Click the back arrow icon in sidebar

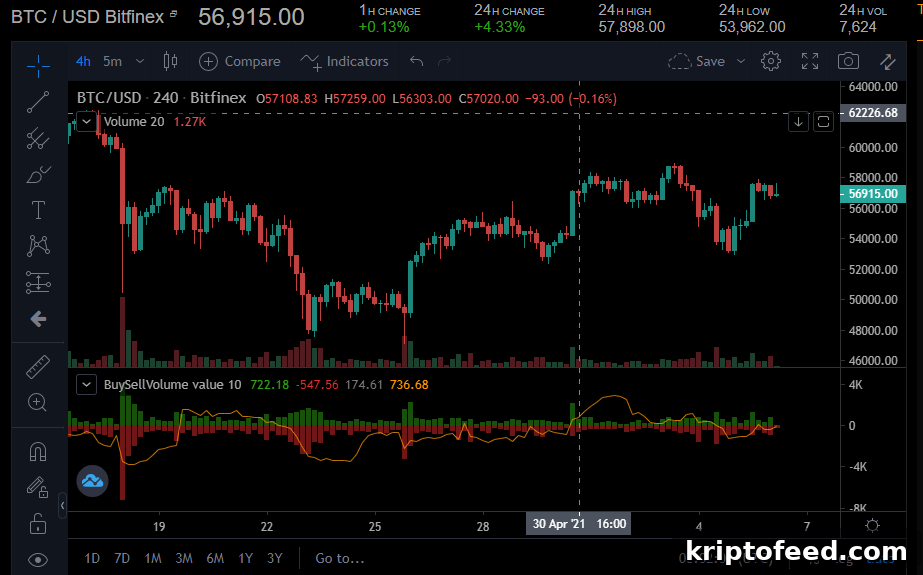[38, 319]
